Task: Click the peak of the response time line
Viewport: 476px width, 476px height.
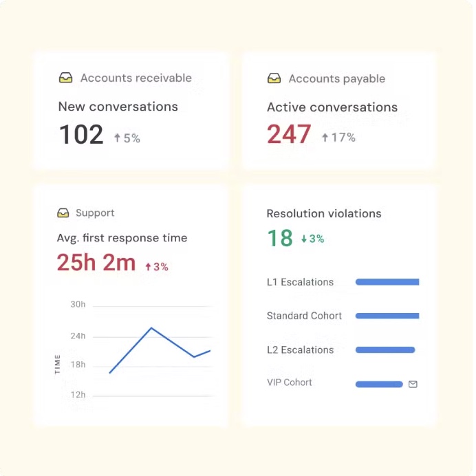Action: tap(151, 328)
